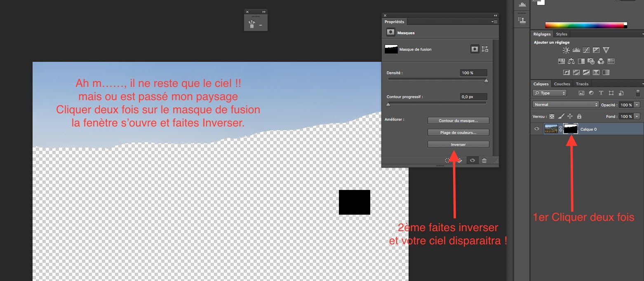Toggle mask visibility eye in Propriétés panel
Screen dimensions: 644x281
tap(472, 161)
